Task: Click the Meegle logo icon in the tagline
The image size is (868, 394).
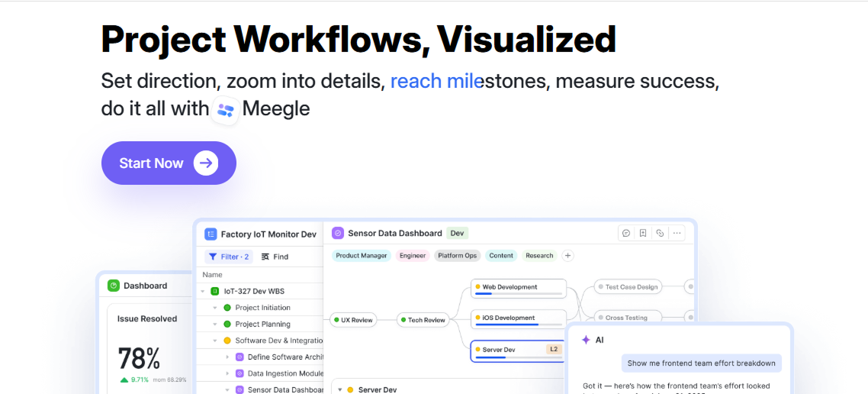Action: (225, 109)
